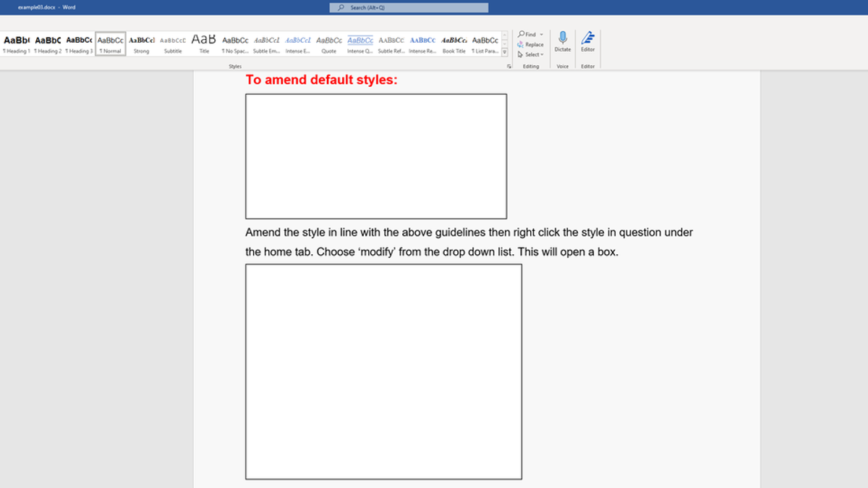The image size is (868, 488).
Task: Expand the Styles gallery more arrow
Action: [x=505, y=51]
